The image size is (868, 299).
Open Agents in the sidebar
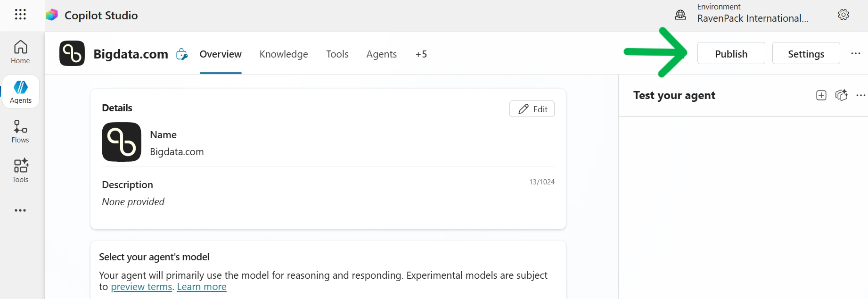tap(21, 92)
